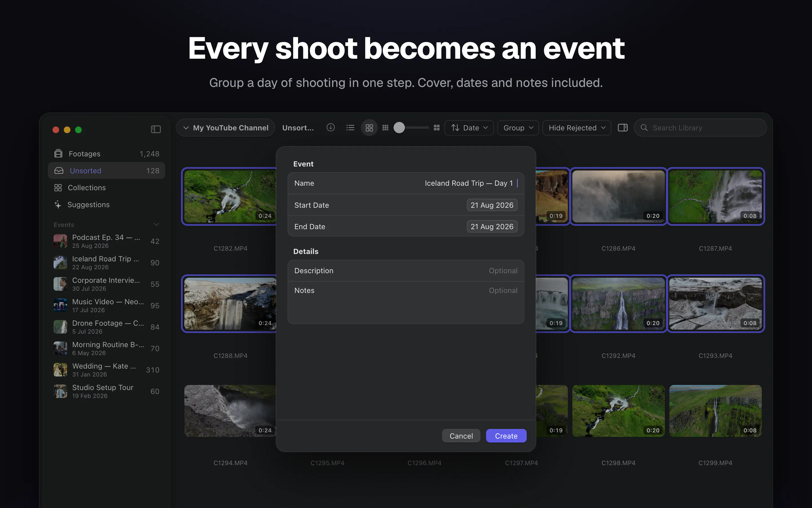Screen dimensions: 812x508
Task: Toggle the sidebar panel icon
Action: pos(156,129)
